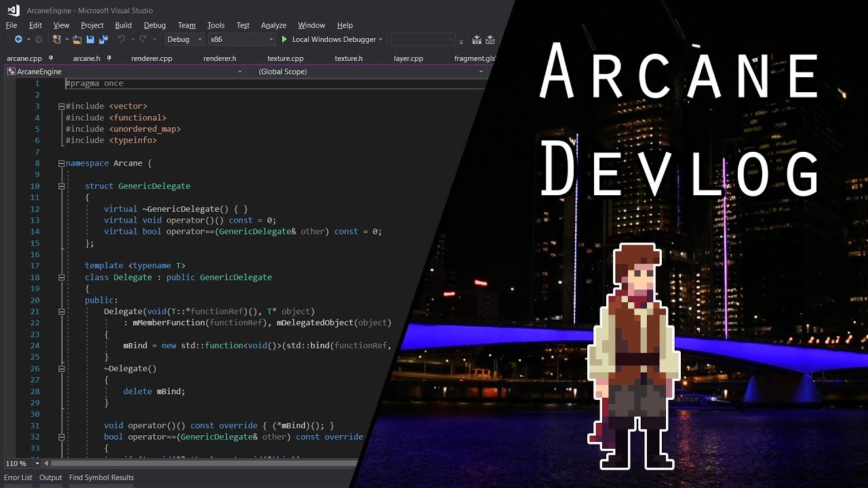The height and width of the screenshot is (488, 868).
Task: Open the New Project dropdown arrow
Action: pyautogui.click(x=66, y=40)
